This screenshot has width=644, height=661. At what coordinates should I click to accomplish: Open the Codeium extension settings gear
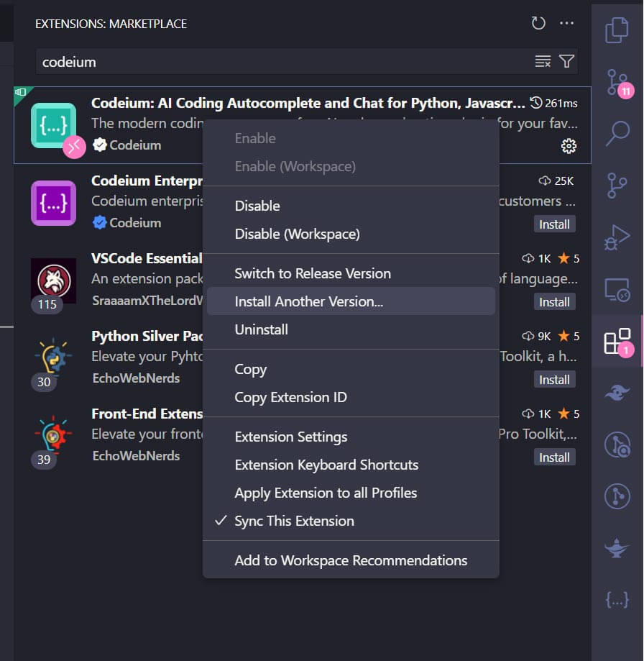(569, 145)
